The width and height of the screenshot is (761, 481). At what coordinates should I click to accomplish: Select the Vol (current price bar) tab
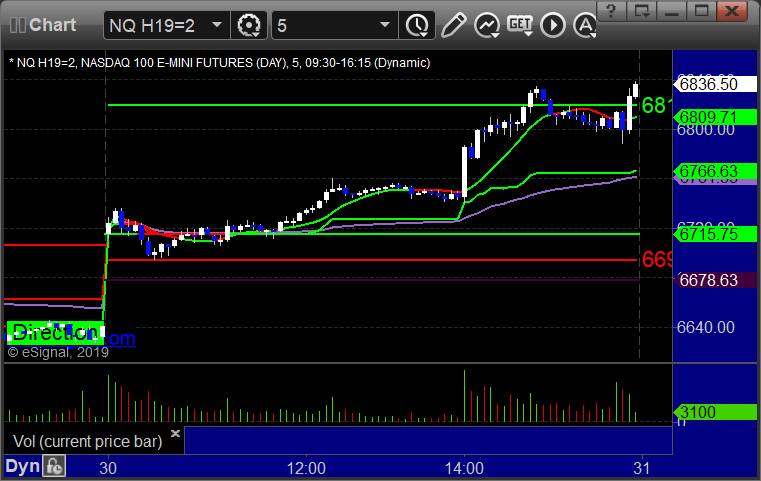pyautogui.click(x=88, y=441)
